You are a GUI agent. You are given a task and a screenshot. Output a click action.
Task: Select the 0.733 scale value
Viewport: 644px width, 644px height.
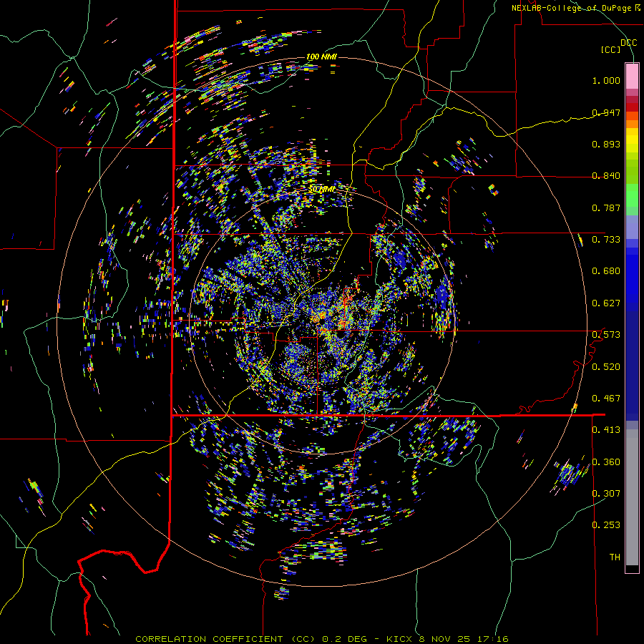coord(606,240)
